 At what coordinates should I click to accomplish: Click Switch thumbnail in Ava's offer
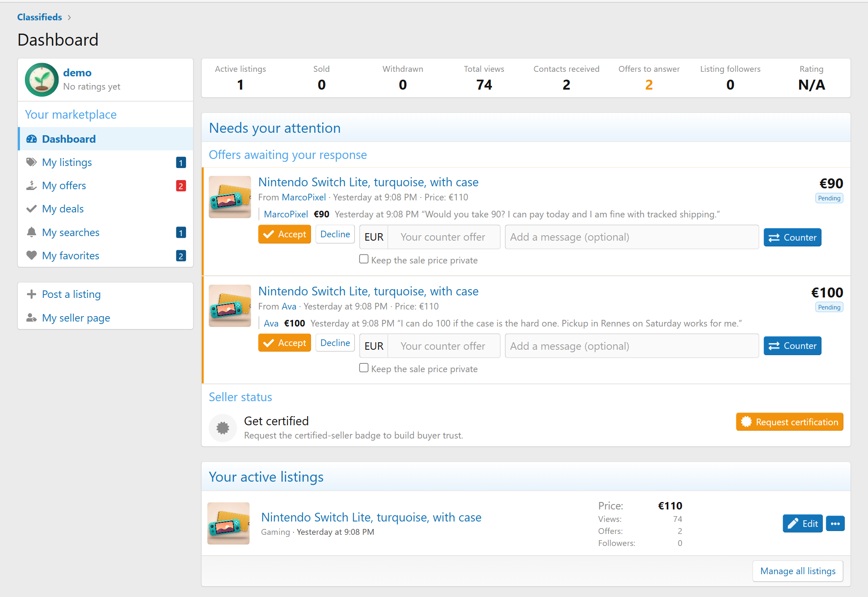click(230, 306)
